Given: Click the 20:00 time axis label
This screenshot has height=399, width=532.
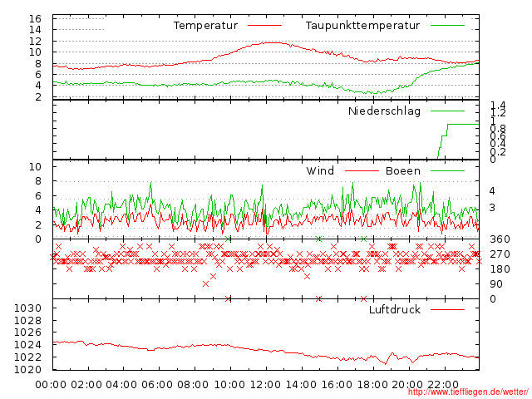Looking at the screenshot, I should click(407, 385).
